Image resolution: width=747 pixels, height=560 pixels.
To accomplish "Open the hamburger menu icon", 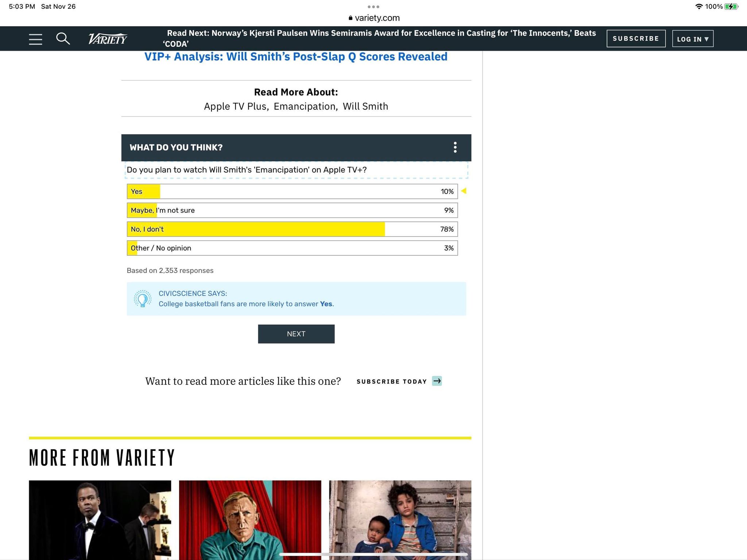I will tap(35, 39).
